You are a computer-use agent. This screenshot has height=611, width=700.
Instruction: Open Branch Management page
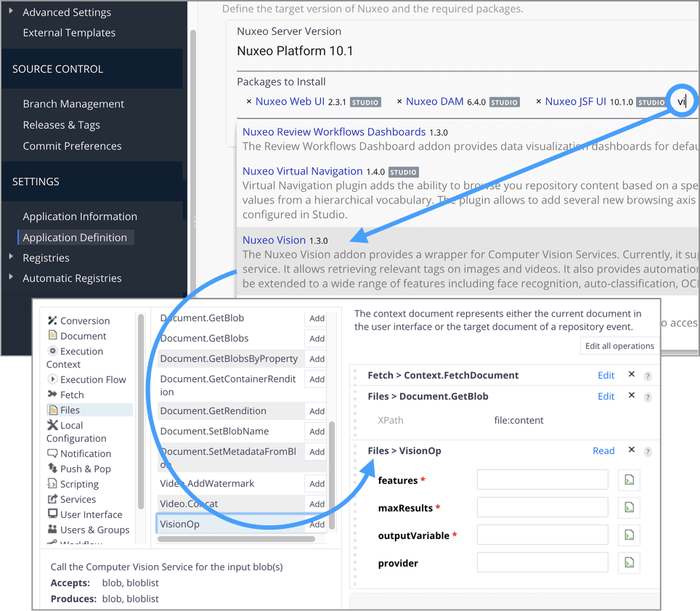pos(73,104)
